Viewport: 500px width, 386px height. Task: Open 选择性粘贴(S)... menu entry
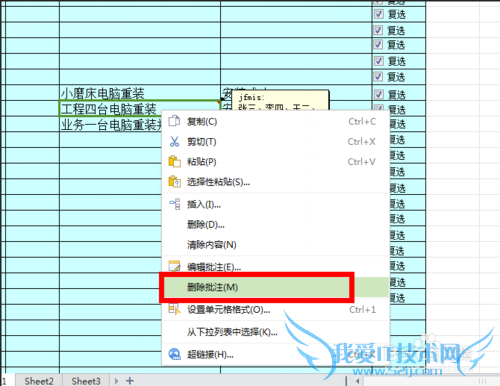[276, 182]
